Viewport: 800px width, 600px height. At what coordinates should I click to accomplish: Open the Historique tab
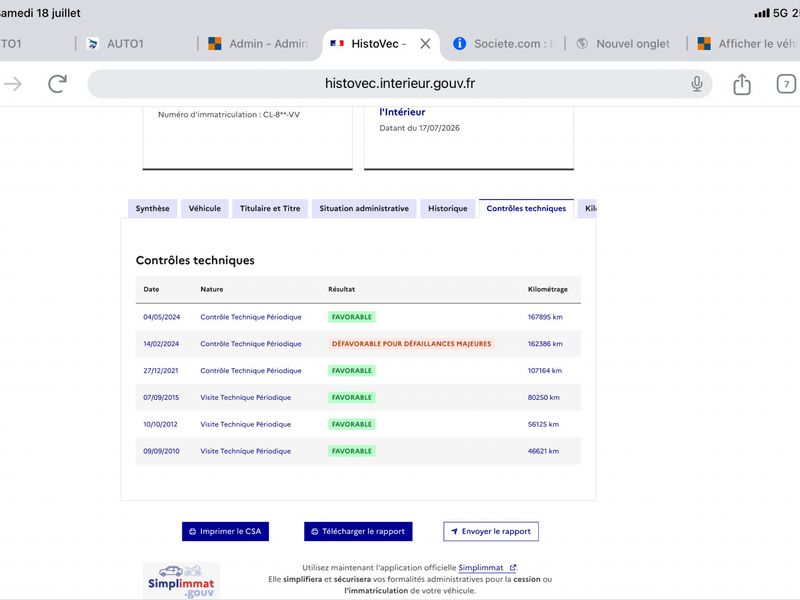click(x=447, y=208)
